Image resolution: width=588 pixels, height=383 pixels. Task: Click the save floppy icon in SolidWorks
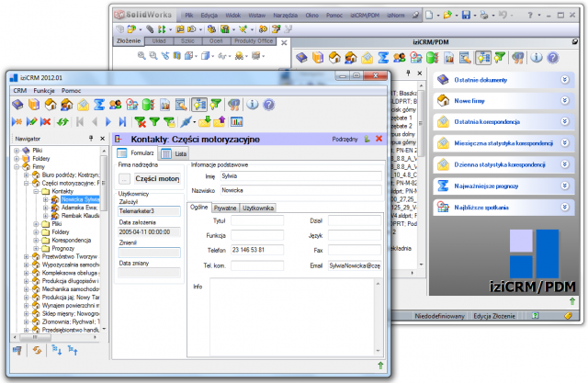(x=466, y=15)
